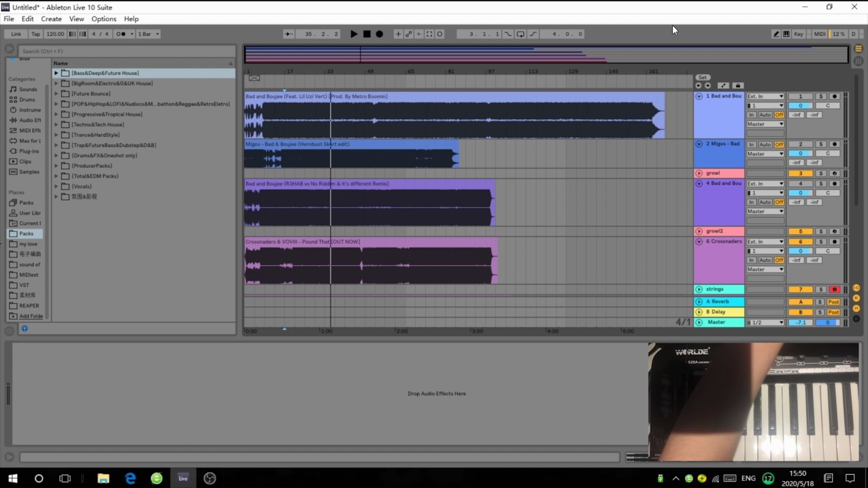Toggle Draw Mode pencil icon
This screenshot has width=868, height=488.
pos(776,34)
